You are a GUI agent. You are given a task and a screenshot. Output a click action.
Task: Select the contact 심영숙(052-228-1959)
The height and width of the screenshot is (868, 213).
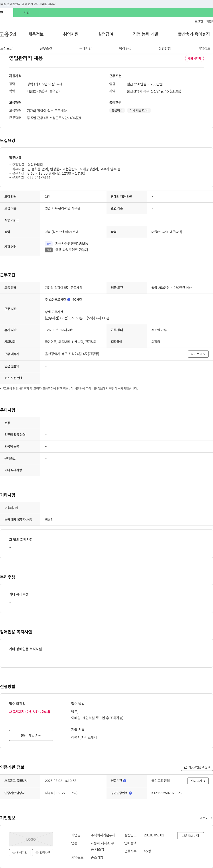61,793
